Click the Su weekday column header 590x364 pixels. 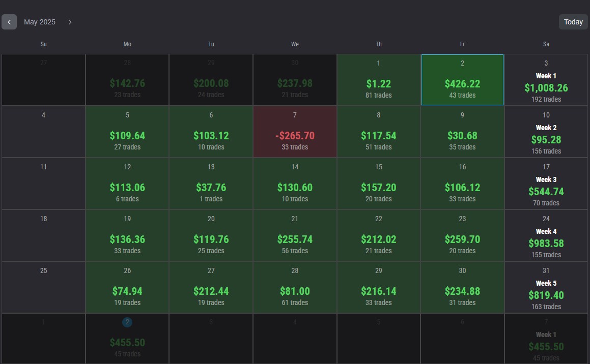tap(43, 44)
